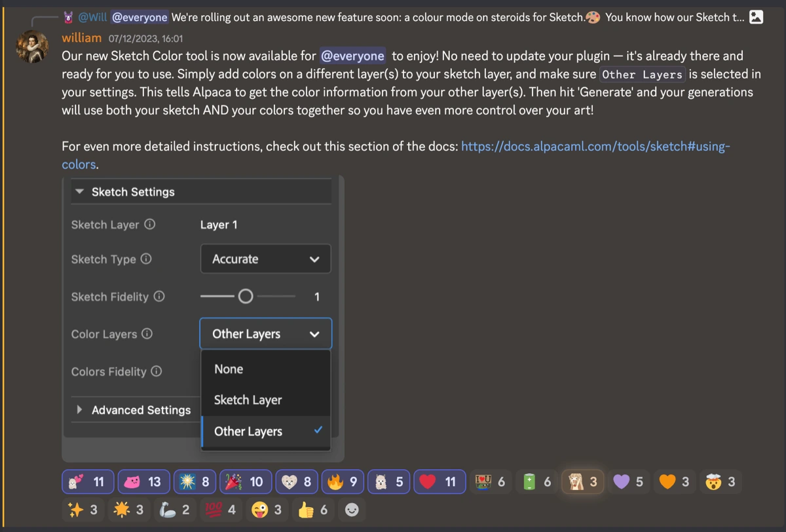React with the thumbs up emoji
This screenshot has width=786, height=532.
pyautogui.click(x=314, y=510)
